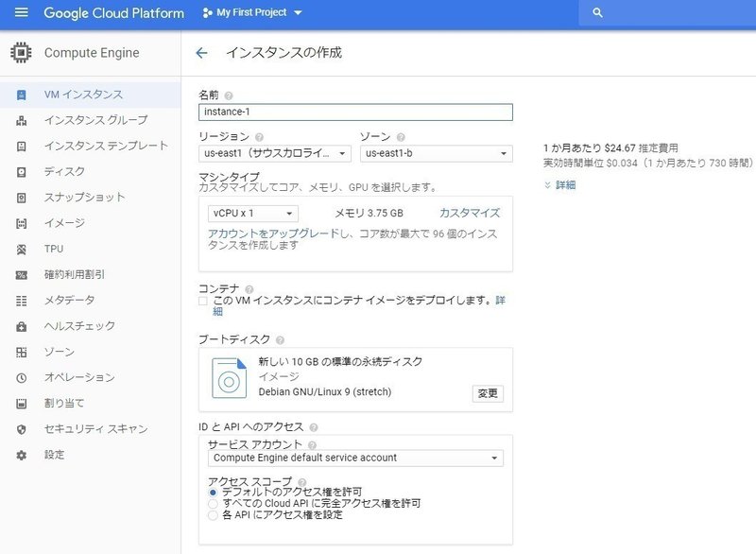Enable the container image deploy checkbox
This screenshot has height=554, width=756.
click(x=203, y=301)
